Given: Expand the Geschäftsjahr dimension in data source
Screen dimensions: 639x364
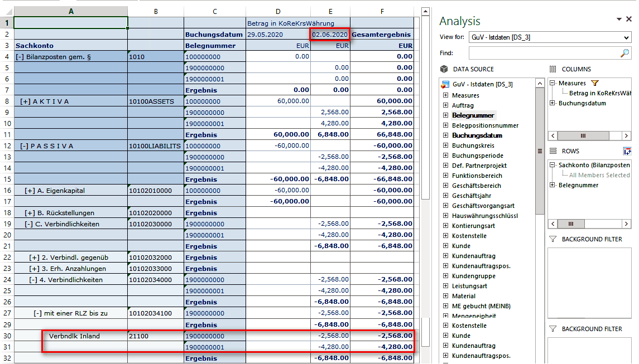Looking at the screenshot, I should click(x=445, y=196).
